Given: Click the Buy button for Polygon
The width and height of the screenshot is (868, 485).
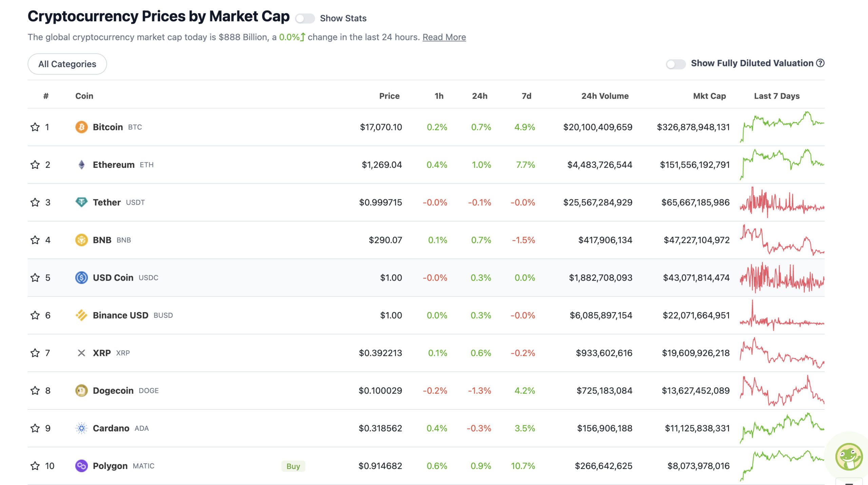Looking at the screenshot, I should coord(293,466).
